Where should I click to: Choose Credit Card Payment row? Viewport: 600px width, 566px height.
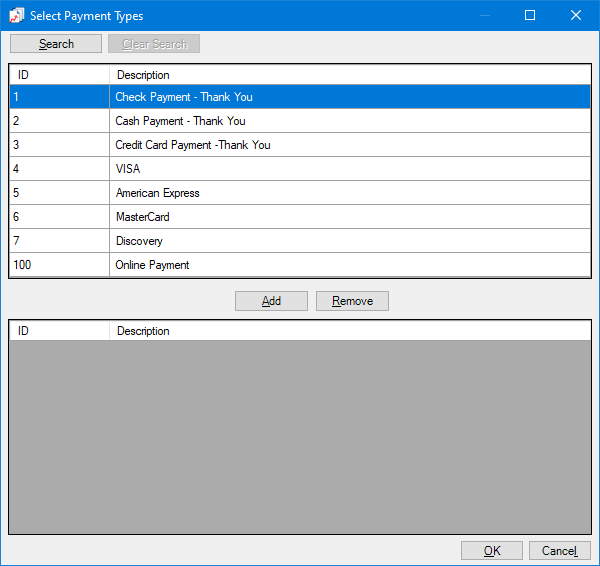pos(193,145)
